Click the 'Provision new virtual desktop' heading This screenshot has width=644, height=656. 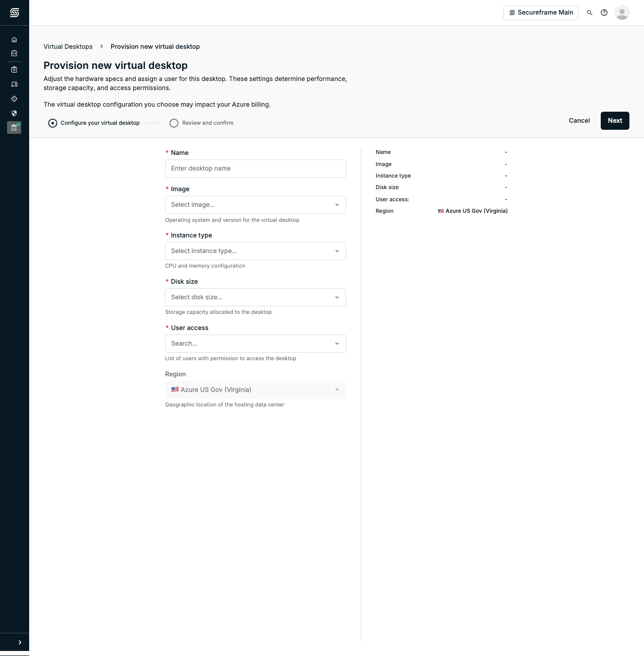coord(116,65)
